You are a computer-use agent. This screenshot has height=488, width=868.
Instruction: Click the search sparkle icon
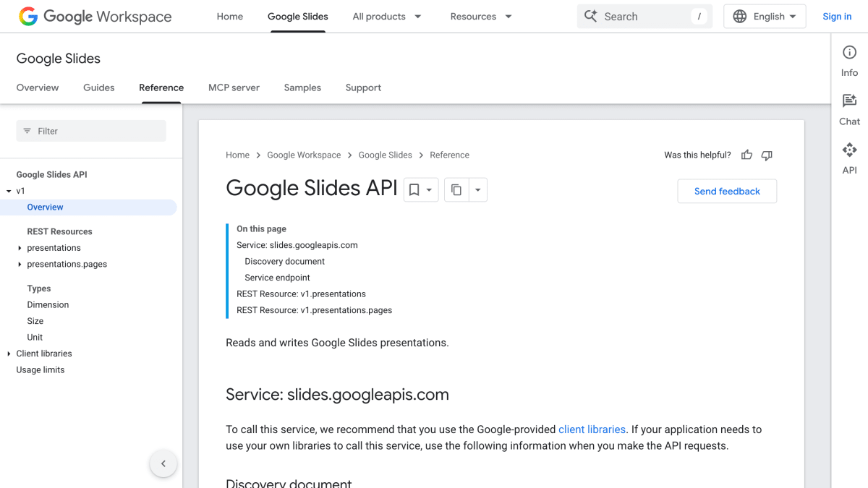(591, 17)
